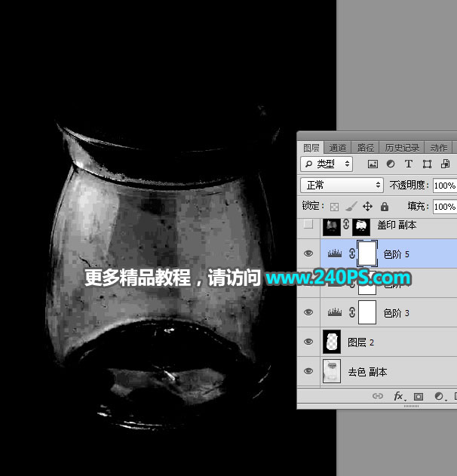Switch to the 历史记录 tab
The width and height of the screenshot is (457, 476).
(x=402, y=148)
